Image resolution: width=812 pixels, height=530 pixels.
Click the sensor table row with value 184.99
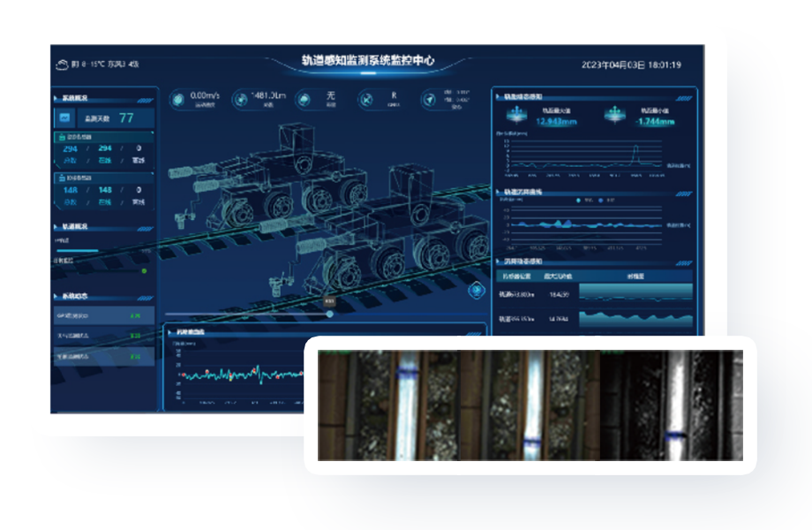pyautogui.click(x=595, y=294)
